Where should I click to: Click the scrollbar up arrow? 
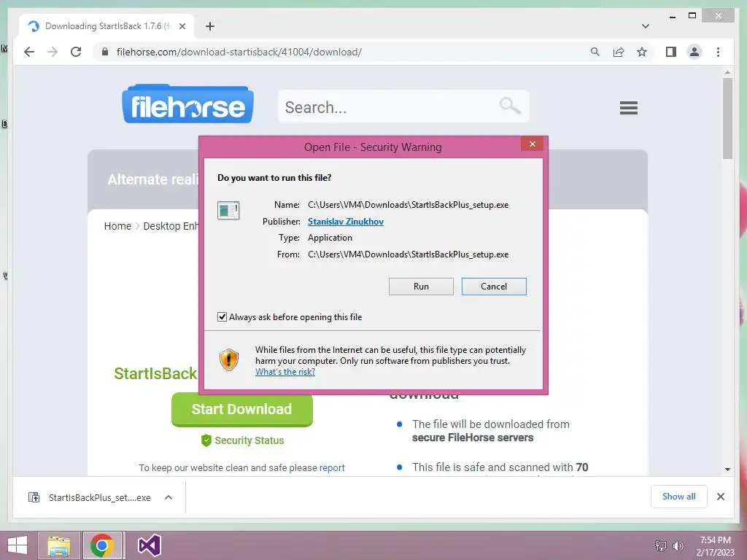(x=727, y=73)
